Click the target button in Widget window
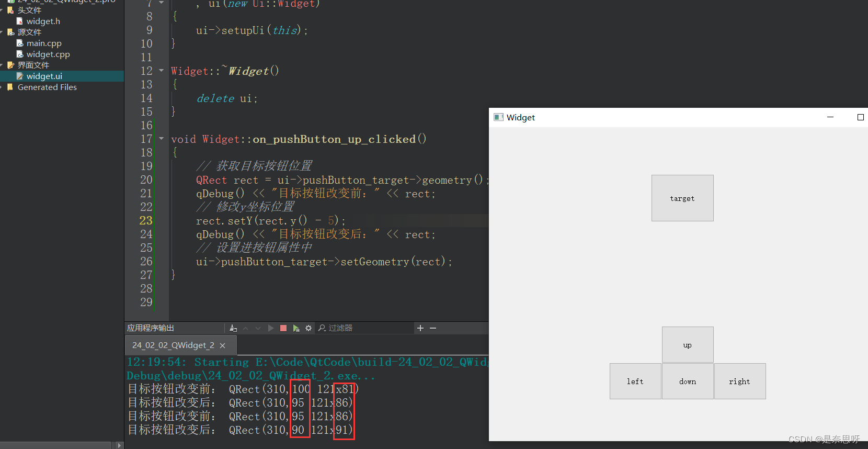The width and height of the screenshot is (868, 449). point(682,198)
